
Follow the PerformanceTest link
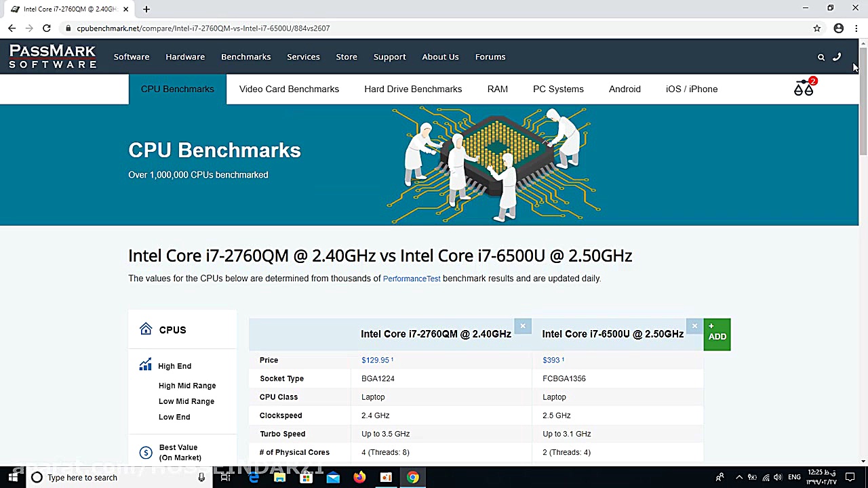(x=412, y=279)
